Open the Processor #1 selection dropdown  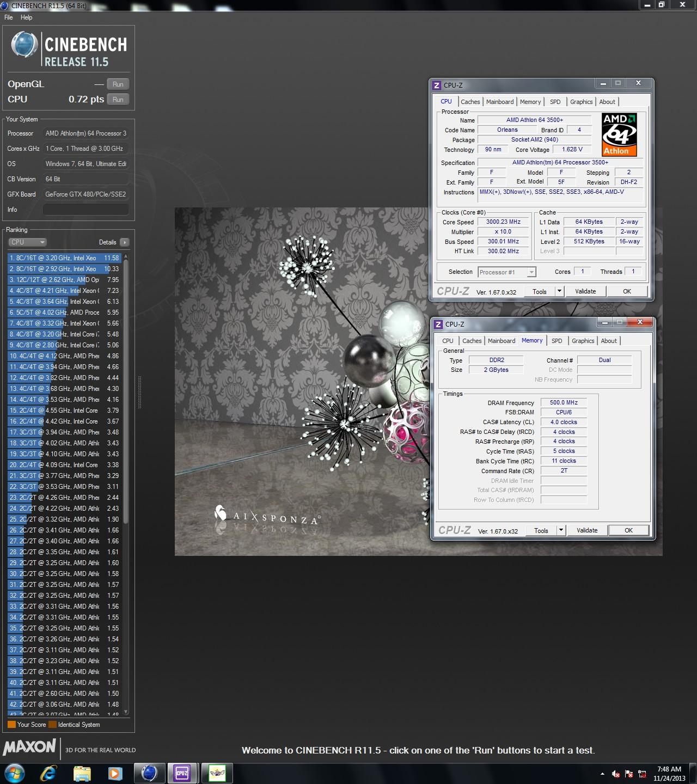507,272
